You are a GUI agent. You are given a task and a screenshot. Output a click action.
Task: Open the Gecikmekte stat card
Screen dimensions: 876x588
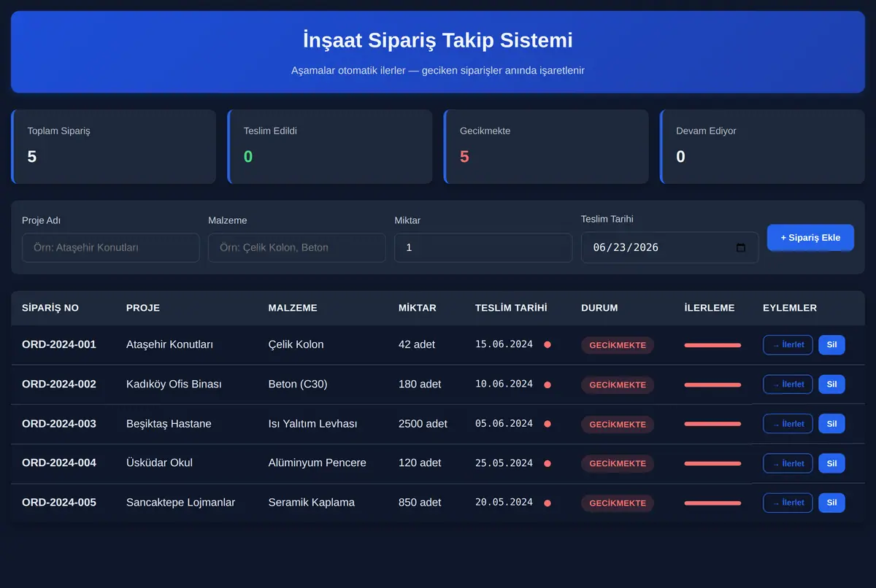coord(546,147)
